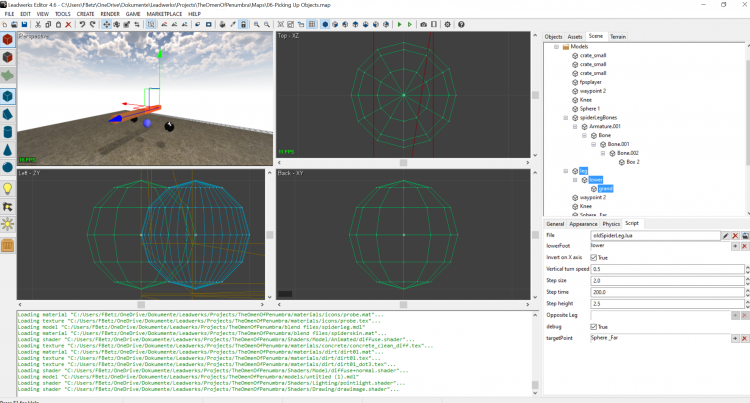Click the Step size value field
The width and height of the screenshot is (750, 403).
click(660, 282)
